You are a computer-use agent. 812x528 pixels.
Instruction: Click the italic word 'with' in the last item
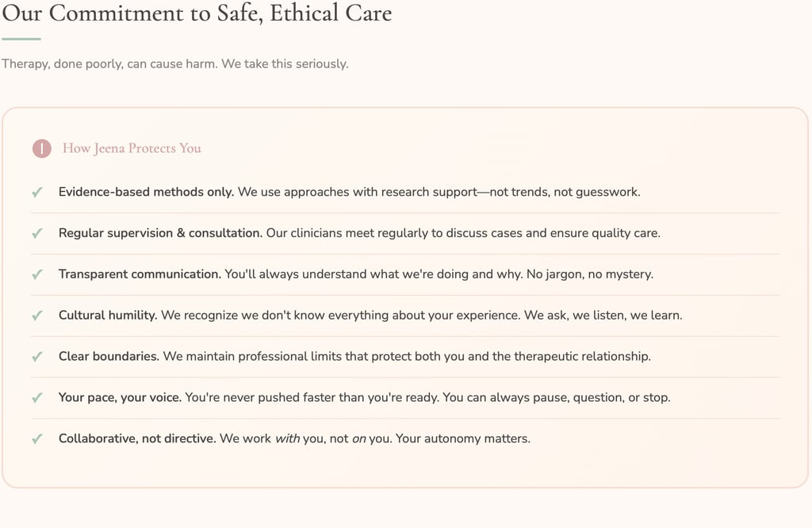[x=287, y=438]
